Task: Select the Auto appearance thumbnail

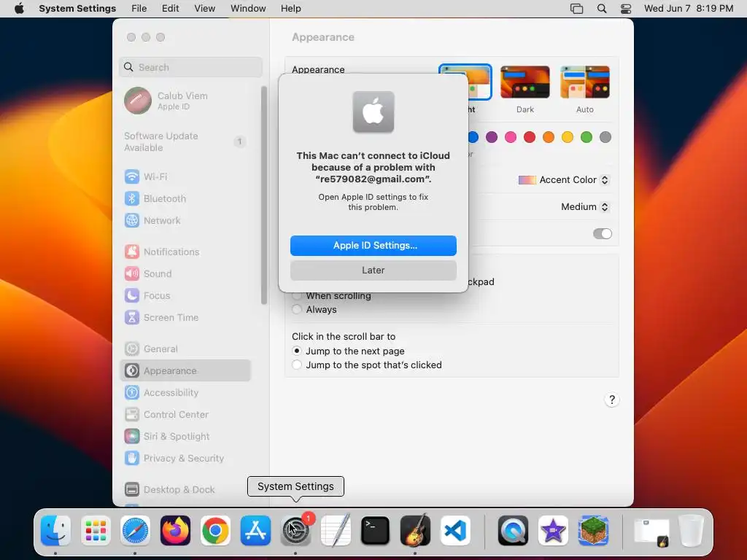Action: click(585, 82)
